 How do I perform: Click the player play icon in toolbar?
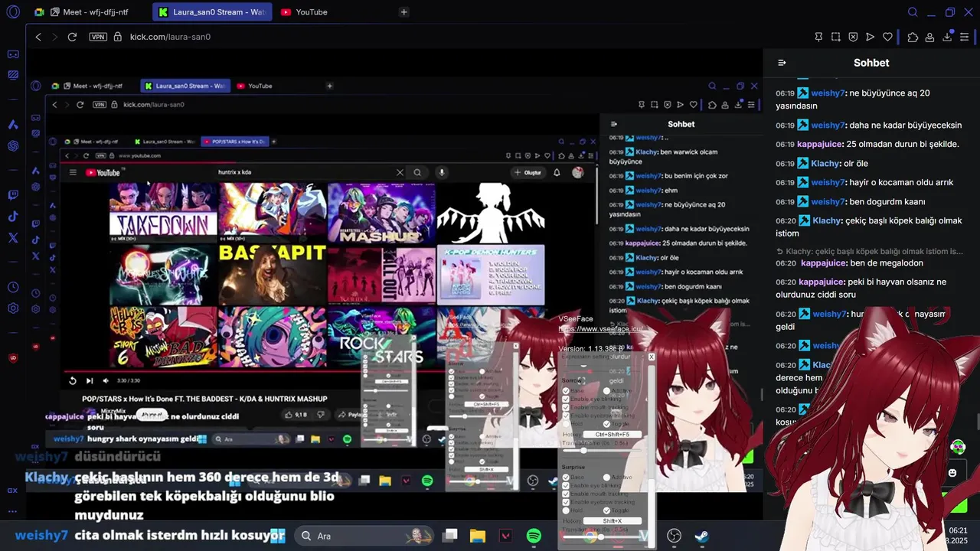tap(871, 37)
